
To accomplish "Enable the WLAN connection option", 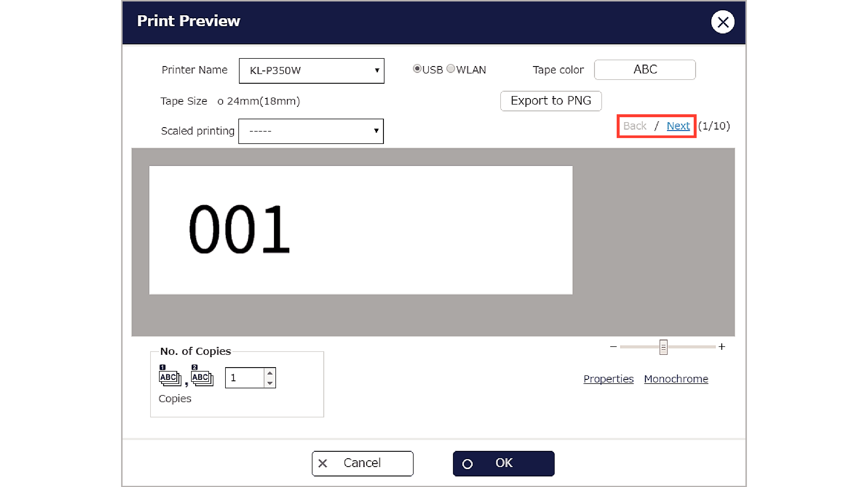I will (451, 69).
